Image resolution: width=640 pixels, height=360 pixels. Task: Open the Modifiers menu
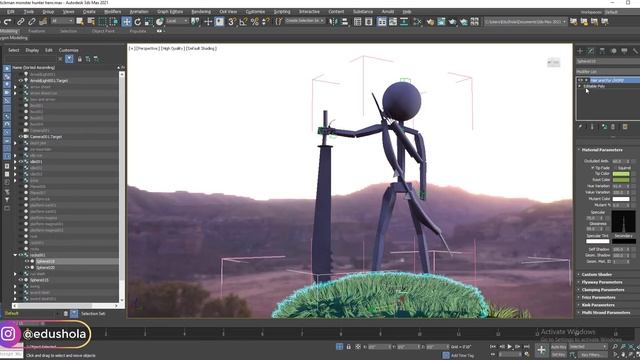112,12
